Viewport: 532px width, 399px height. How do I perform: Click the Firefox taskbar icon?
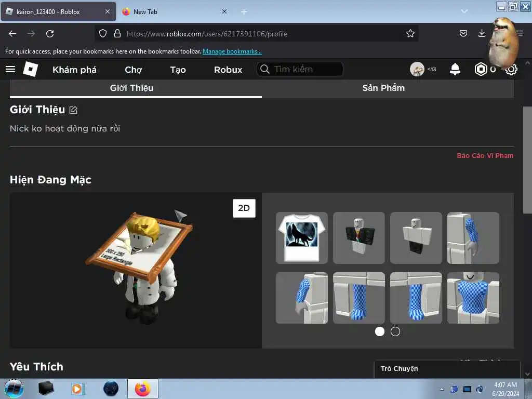point(143,389)
